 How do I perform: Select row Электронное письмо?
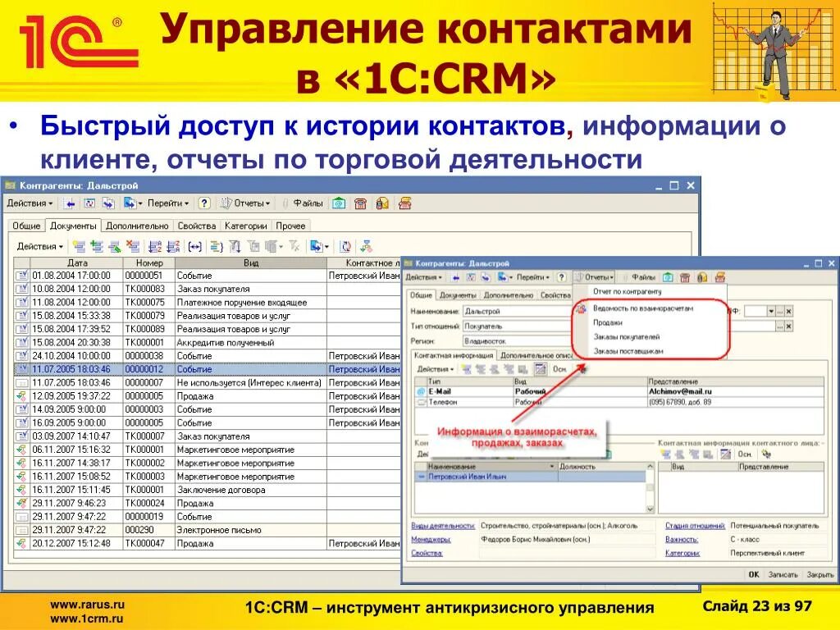pyautogui.click(x=207, y=530)
